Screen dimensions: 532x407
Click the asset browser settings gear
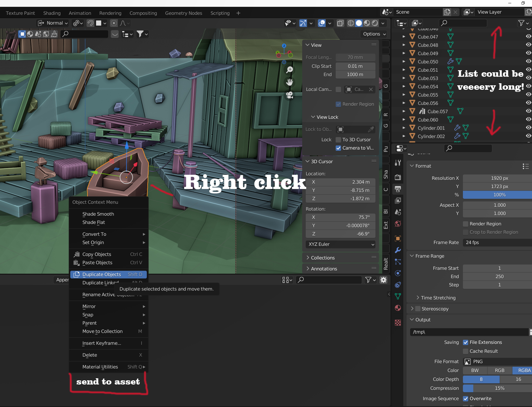click(383, 280)
